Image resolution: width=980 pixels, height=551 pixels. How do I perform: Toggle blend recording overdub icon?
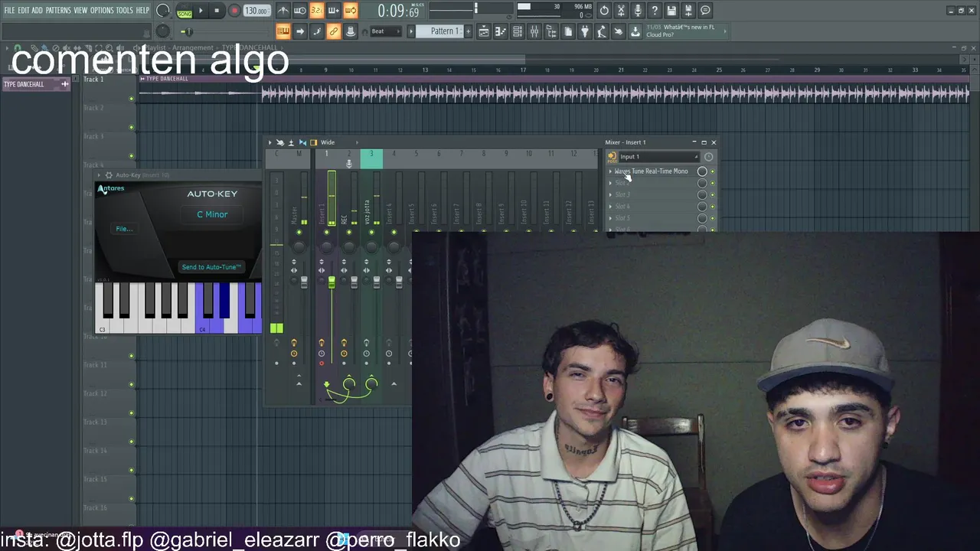(334, 11)
